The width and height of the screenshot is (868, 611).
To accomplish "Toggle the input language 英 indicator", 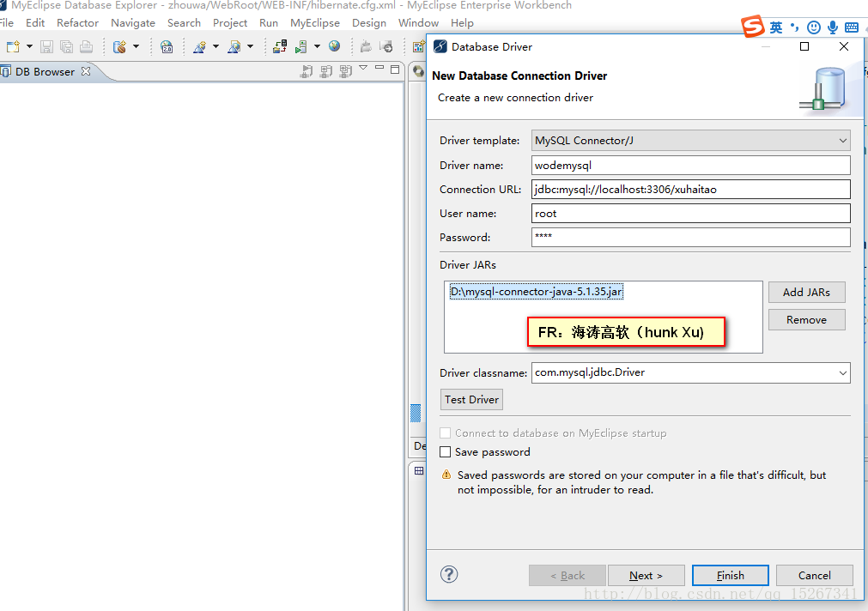I will point(776,27).
